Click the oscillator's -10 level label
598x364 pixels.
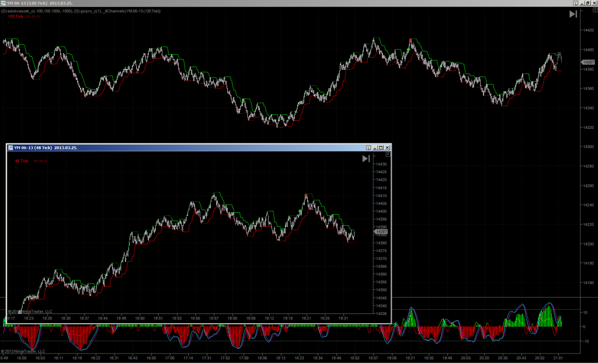pos(585,341)
